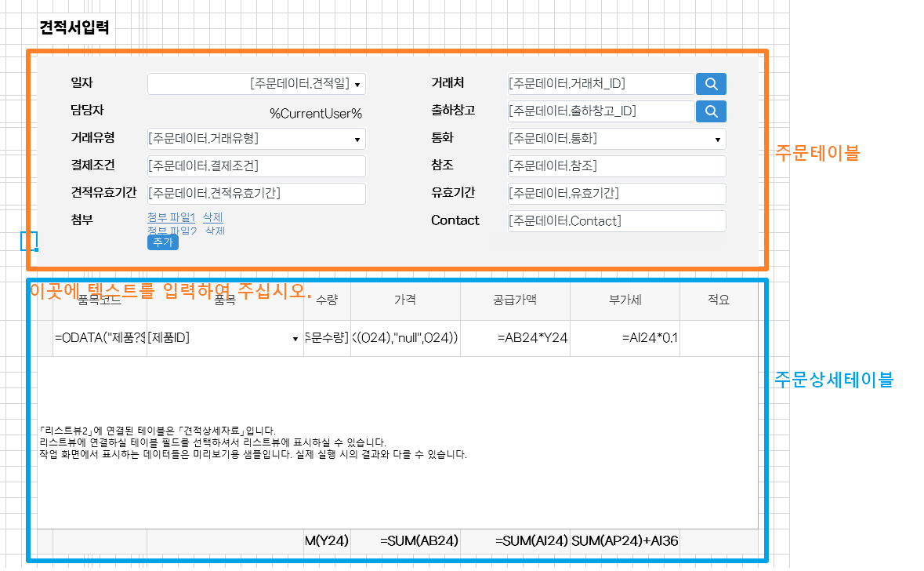
Task: Click the 수량 column header
Action: [327, 300]
